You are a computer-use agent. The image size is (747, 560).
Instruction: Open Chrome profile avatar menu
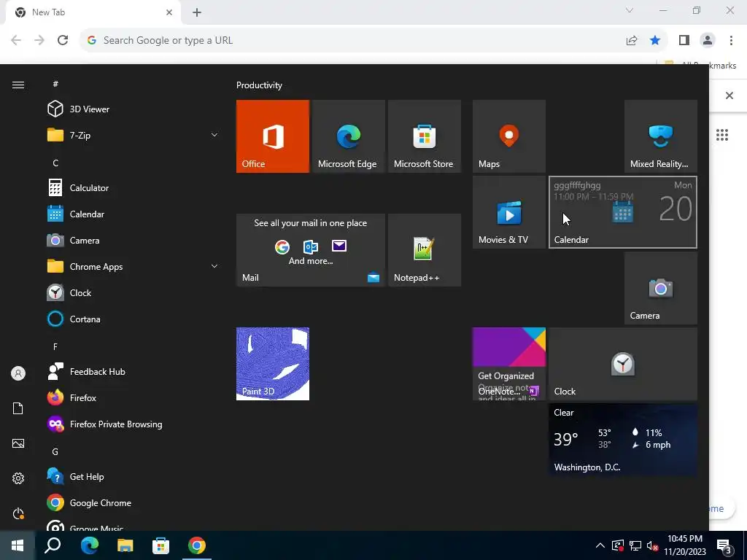coord(708,41)
